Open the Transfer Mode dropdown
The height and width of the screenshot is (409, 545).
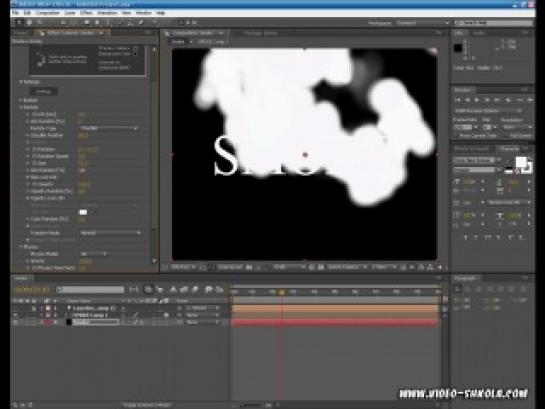111,233
